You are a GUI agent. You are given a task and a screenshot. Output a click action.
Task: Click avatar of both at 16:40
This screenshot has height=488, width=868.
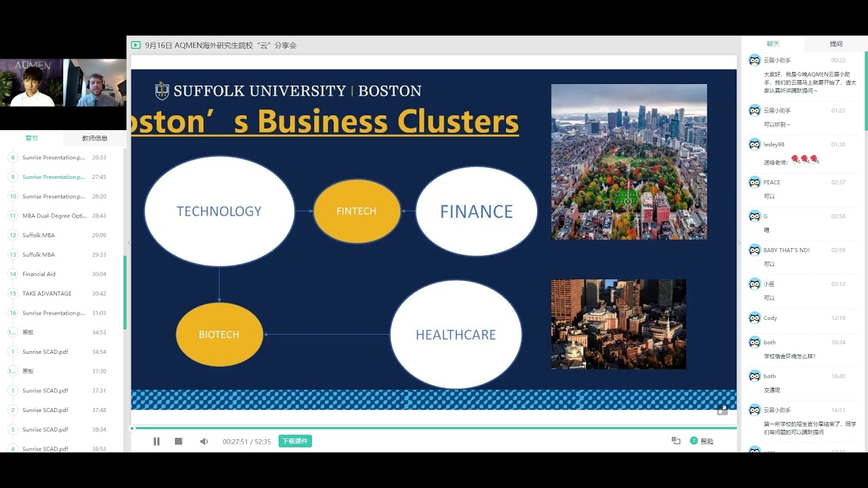(754, 376)
